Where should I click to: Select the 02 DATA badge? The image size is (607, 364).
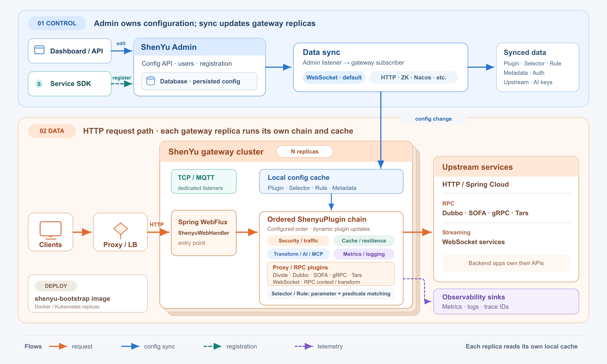(x=52, y=131)
